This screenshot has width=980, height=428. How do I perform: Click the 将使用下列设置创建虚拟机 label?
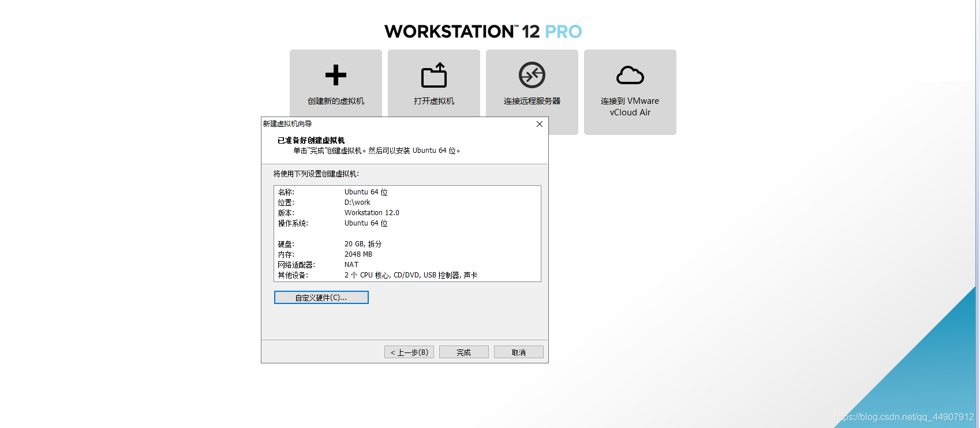pyautogui.click(x=316, y=174)
